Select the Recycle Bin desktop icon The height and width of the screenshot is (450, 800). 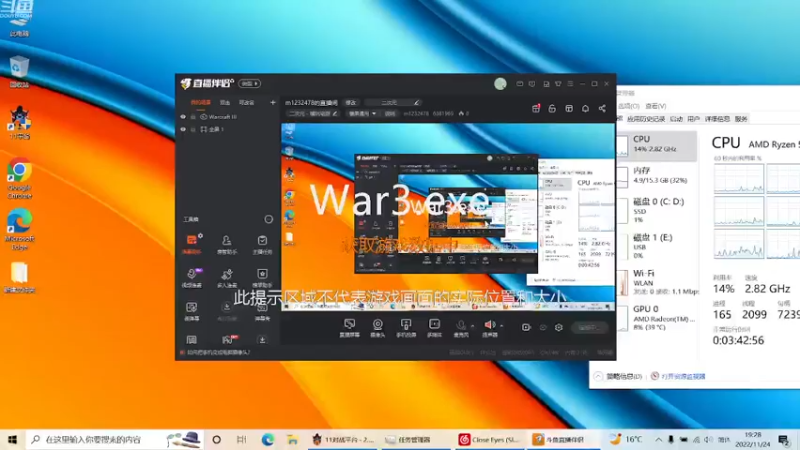(x=19, y=72)
